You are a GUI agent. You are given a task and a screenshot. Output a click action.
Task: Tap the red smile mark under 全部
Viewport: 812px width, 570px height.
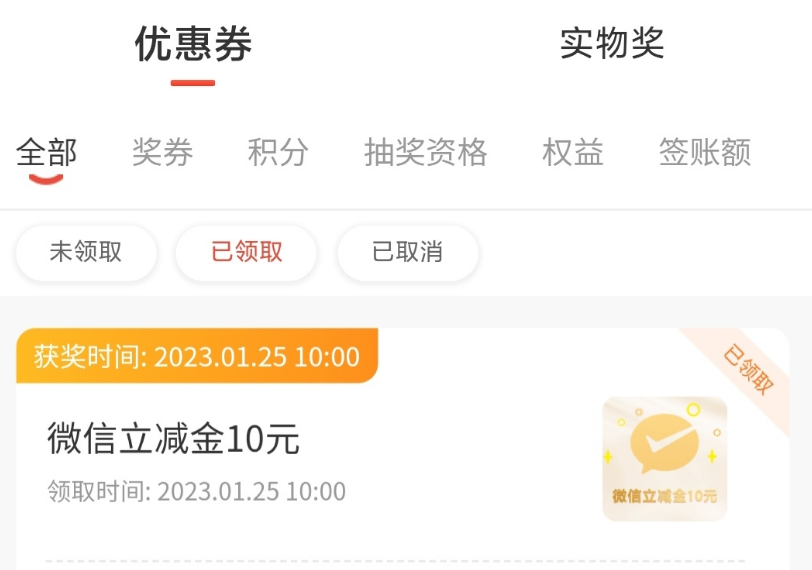[x=46, y=179]
